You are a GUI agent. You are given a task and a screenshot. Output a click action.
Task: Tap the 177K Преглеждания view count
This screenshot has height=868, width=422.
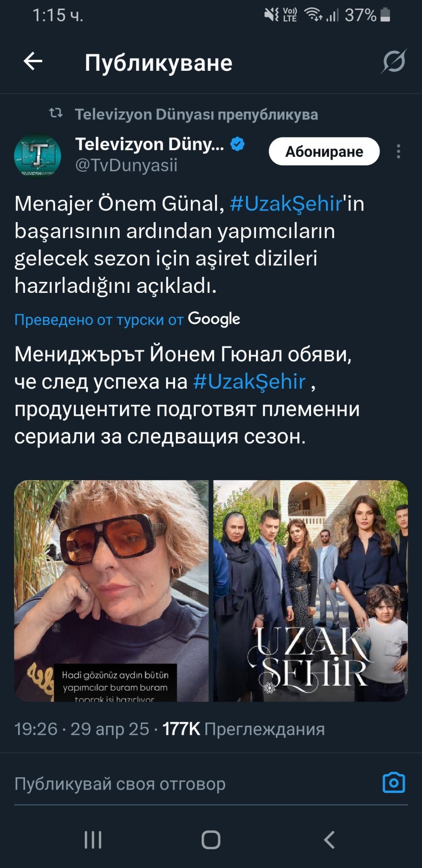(x=244, y=729)
